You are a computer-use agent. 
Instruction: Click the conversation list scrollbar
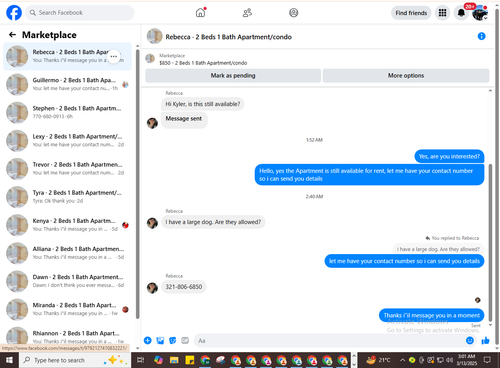coord(137,183)
